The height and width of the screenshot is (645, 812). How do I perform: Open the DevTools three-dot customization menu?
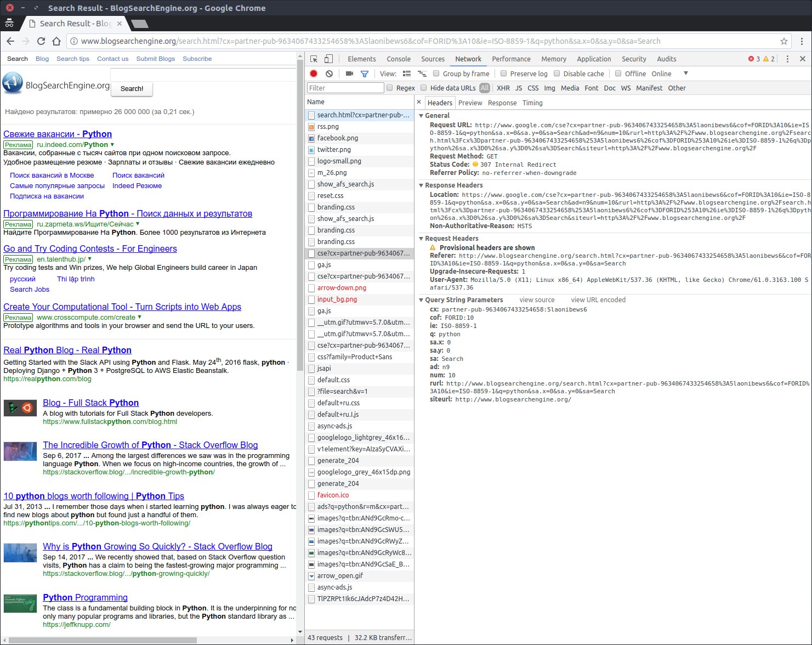coord(788,59)
